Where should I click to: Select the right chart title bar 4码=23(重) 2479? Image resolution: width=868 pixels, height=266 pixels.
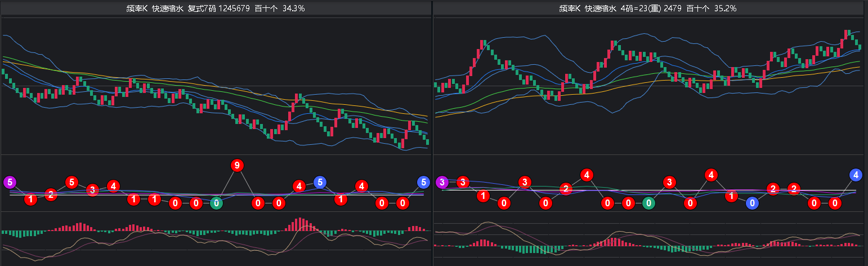tap(648, 8)
